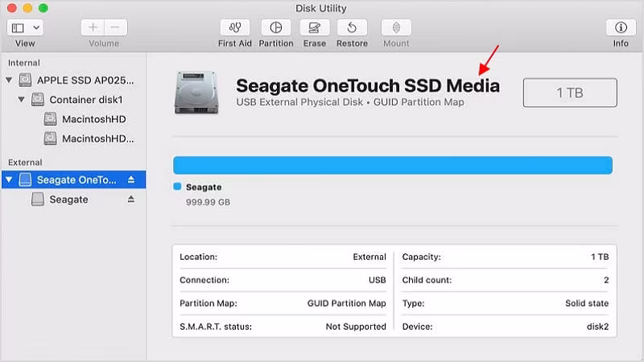Click the Child count value 2
Viewport: 644px width, 362px height.
click(x=606, y=280)
